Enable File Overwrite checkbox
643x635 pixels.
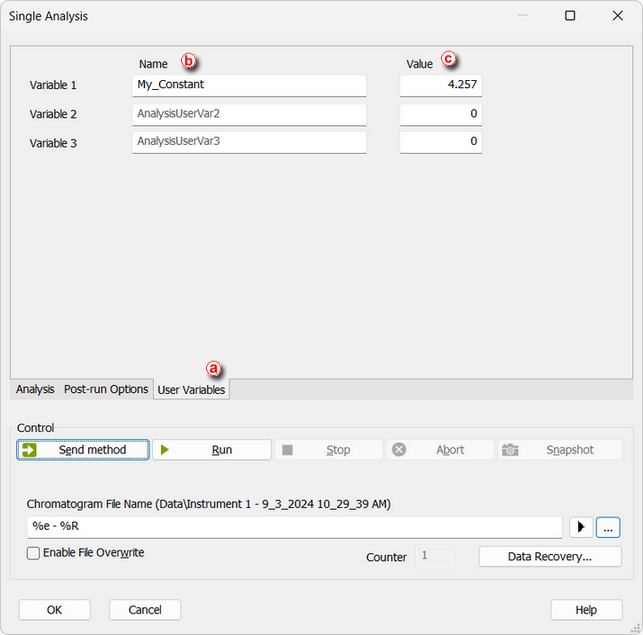point(34,553)
